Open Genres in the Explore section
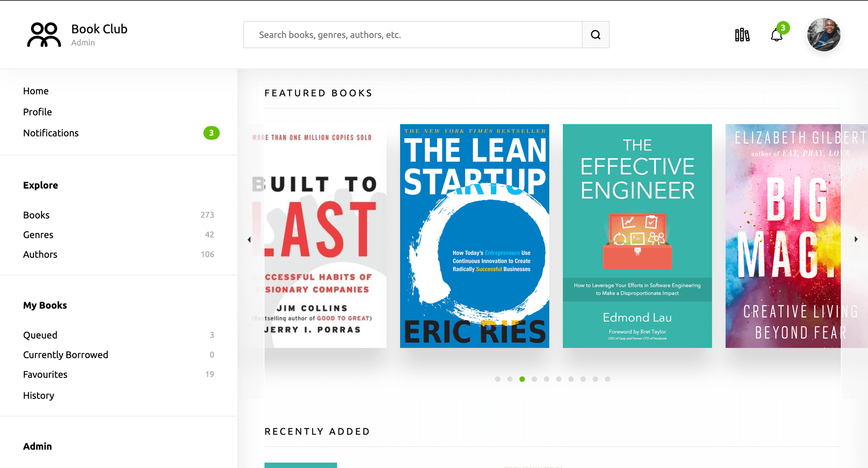 (38, 235)
